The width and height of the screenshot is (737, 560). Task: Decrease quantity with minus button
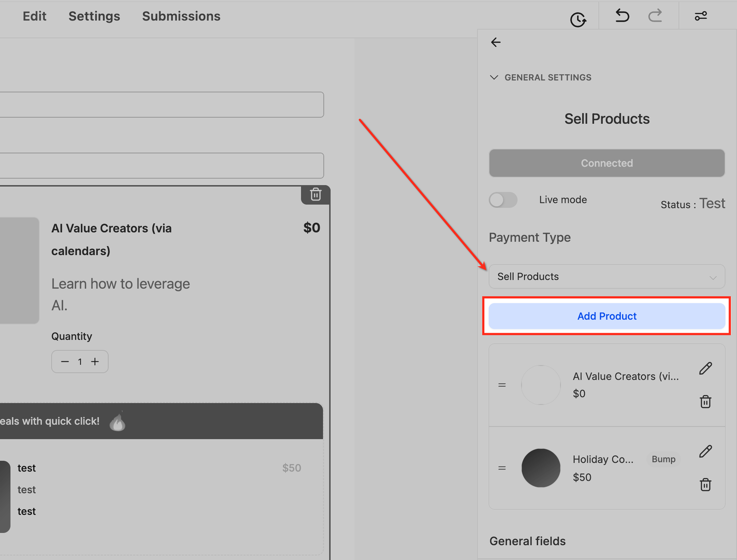pyautogui.click(x=65, y=362)
